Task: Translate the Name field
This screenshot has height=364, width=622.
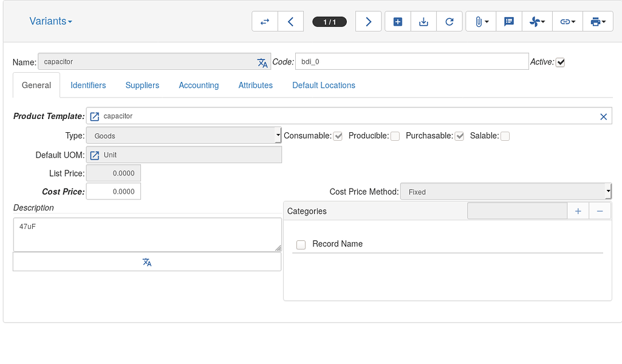Action: coord(262,62)
